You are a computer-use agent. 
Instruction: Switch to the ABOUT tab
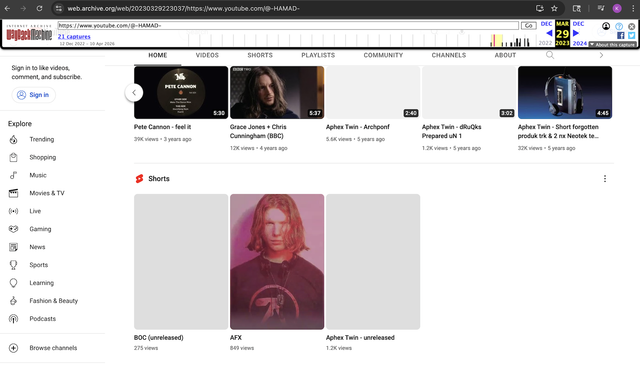[x=505, y=55]
